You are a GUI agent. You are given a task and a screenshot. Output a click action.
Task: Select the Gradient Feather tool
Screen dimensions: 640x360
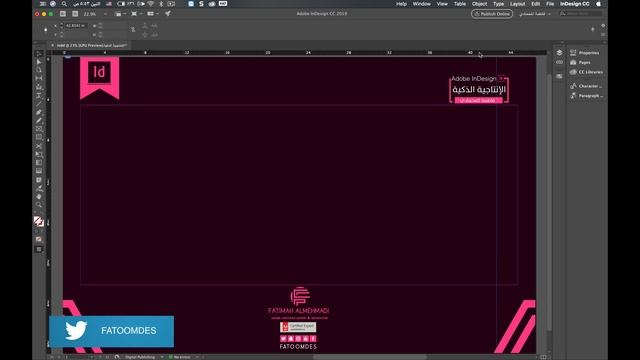[39, 171]
